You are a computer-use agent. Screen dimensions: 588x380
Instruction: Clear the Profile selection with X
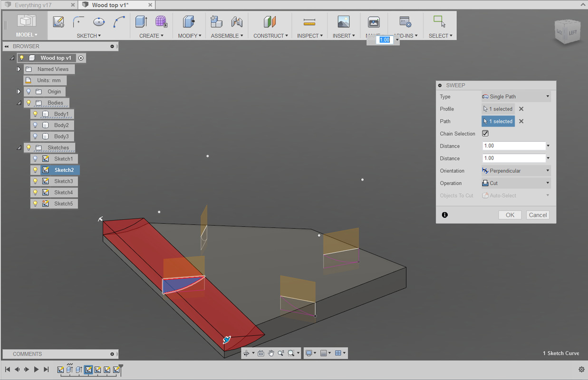coord(521,109)
